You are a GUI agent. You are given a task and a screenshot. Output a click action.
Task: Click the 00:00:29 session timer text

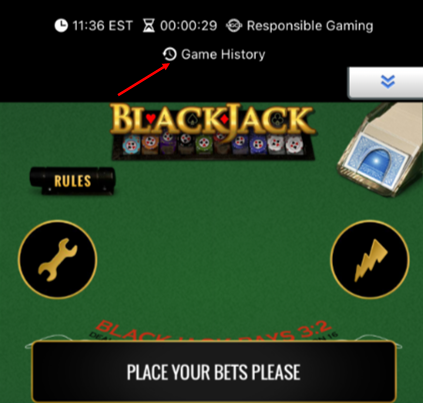(x=189, y=26)
